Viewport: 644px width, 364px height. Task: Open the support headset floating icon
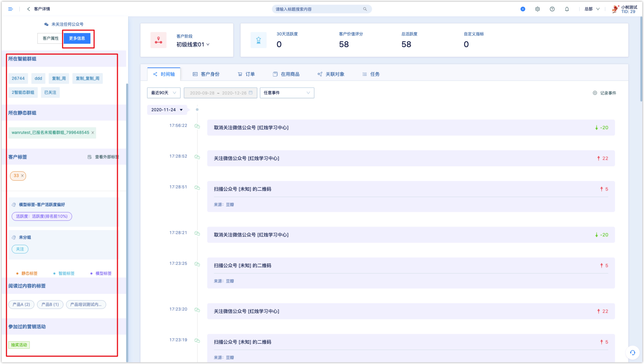632,352
